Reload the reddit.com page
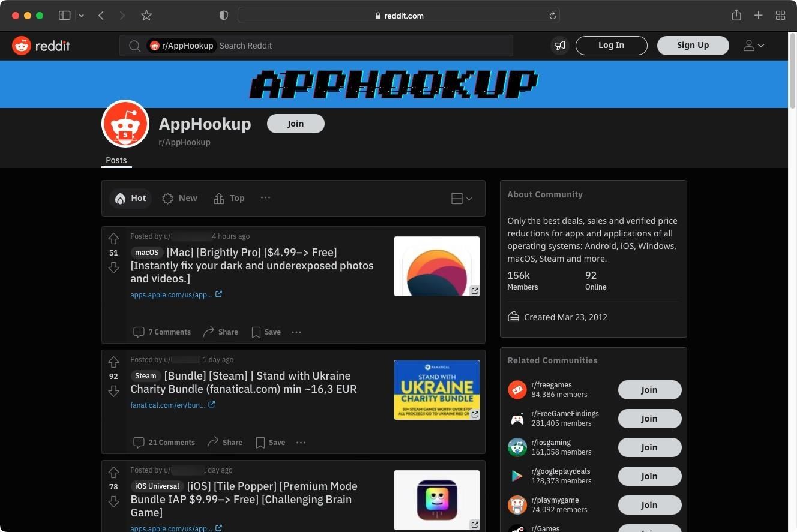This screenshot has height=532, width=797. coord(553,16)
